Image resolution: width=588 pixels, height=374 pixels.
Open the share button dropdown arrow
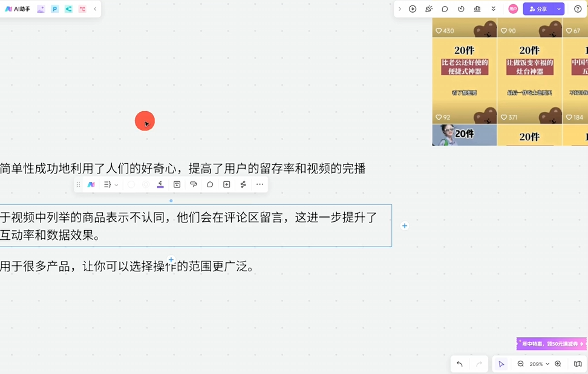coord(559,9)
